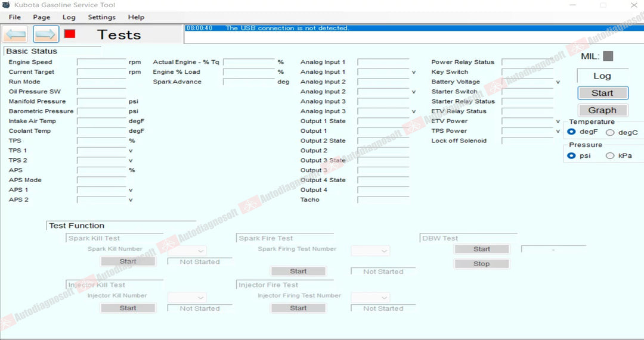Click the Engine Speed value field
The image size is (644, 340).
(x=101, y=63)
